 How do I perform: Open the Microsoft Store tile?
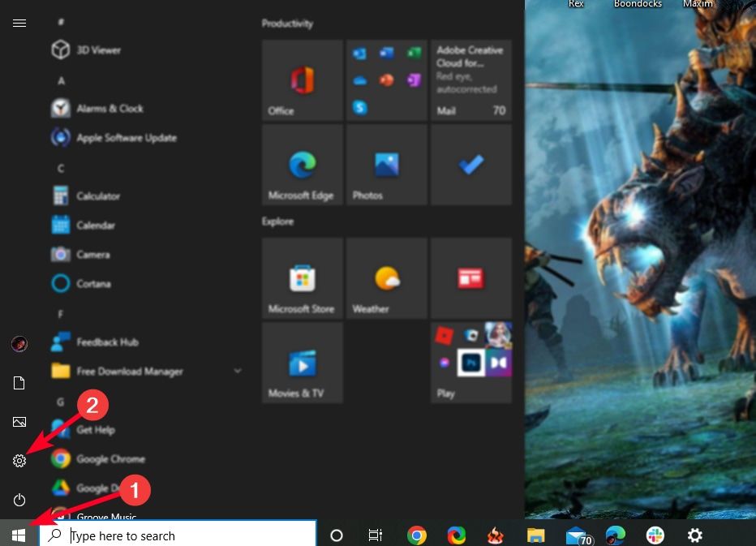(302, 278)
